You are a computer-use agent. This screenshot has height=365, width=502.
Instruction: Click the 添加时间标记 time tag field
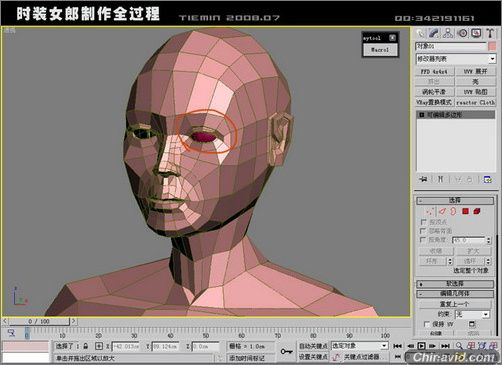pyautogui.click(x=251, y=358)
